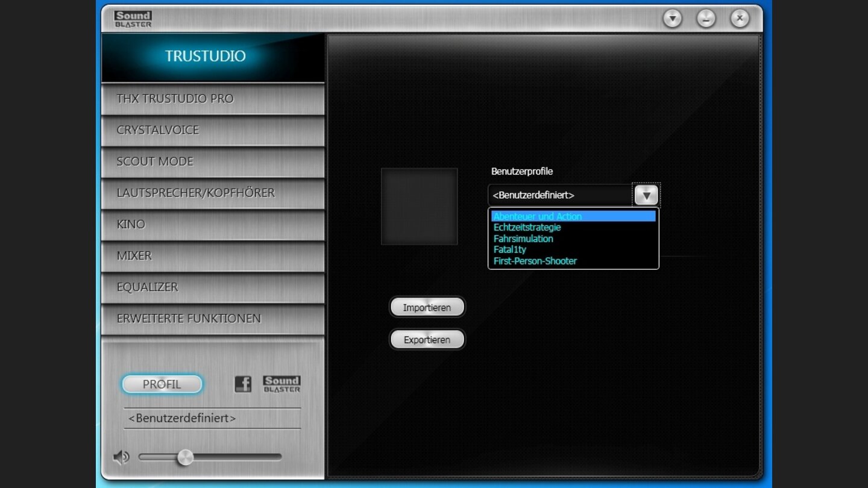Collapse the Benutzerprofile dropdown arrow
Screen dimensions: 868x488
pos(646,195)
